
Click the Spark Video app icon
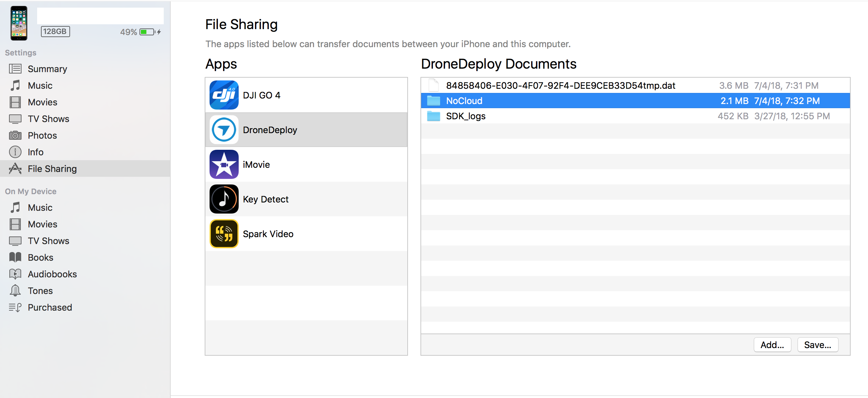click(x=224, y=234)
